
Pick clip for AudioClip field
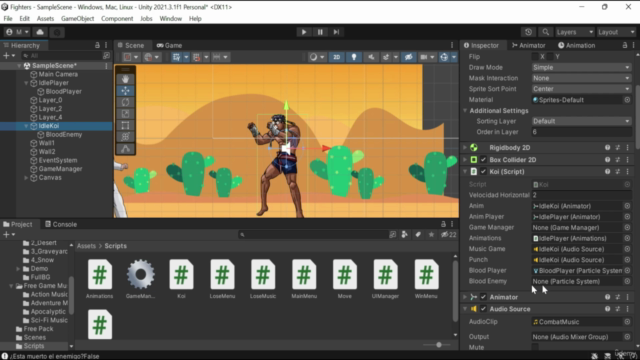627,322
